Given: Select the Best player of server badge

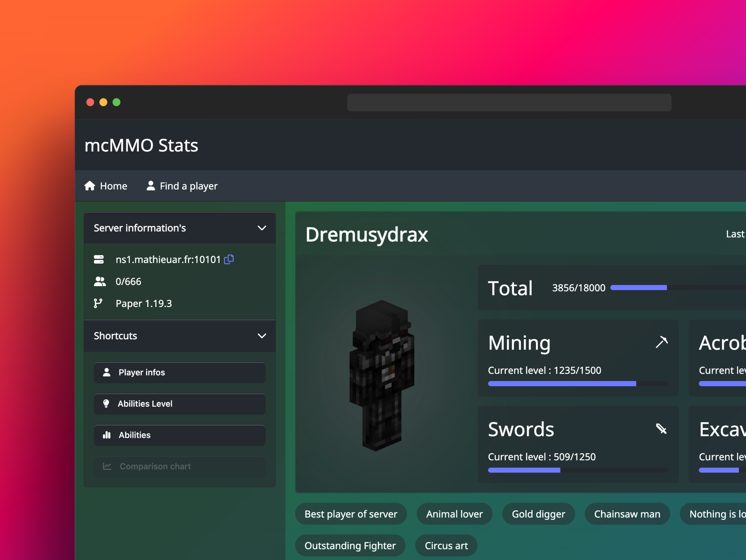Looking at the screenshot, I should [x=351, y=514].
